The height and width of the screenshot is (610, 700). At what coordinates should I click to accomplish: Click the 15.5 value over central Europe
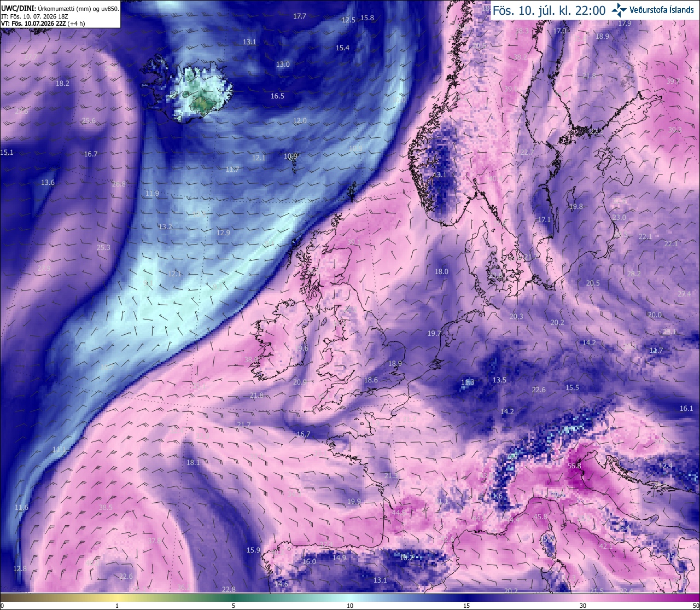572,387
